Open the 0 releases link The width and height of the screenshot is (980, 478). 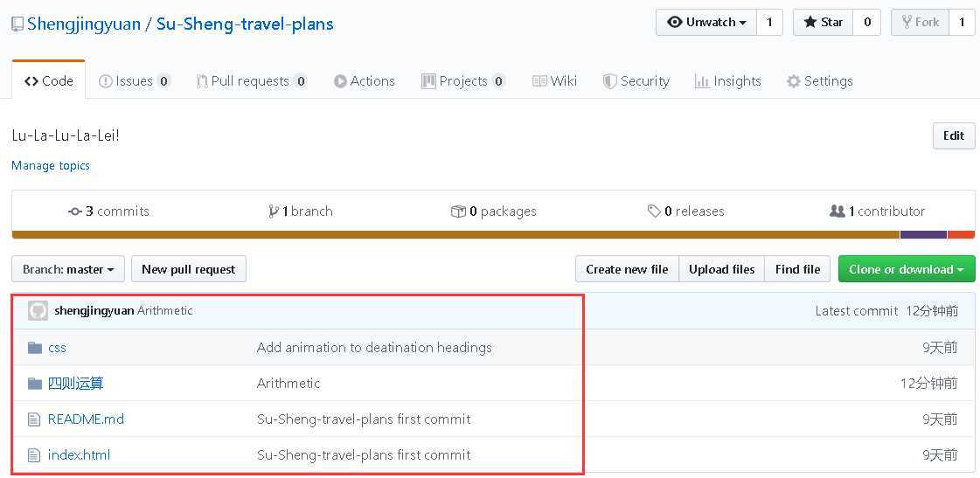click(685, 211)
